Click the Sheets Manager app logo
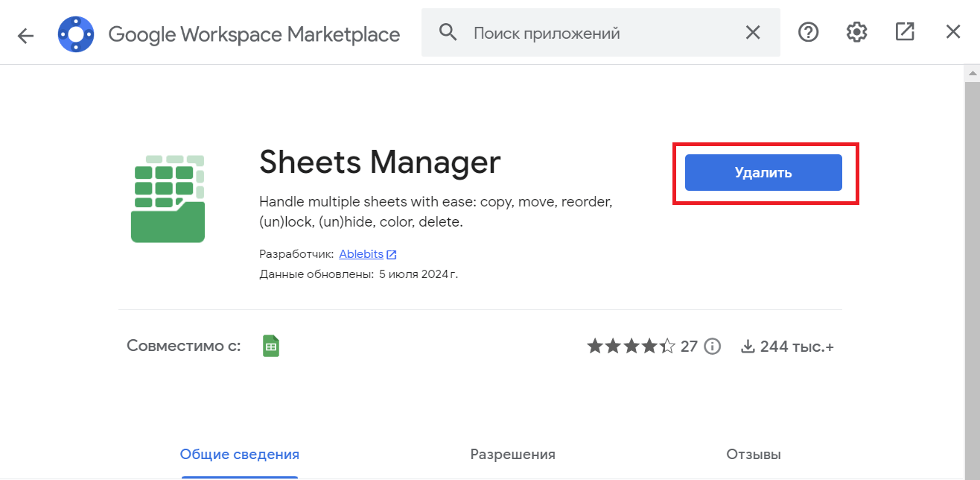The image size is (980, 480). [x=168, y=198]
